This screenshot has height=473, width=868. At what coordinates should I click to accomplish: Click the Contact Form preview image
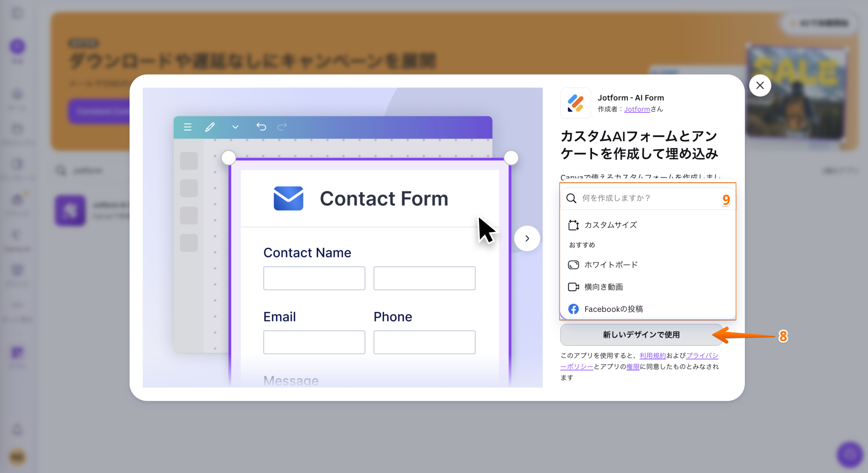point(342,237)
